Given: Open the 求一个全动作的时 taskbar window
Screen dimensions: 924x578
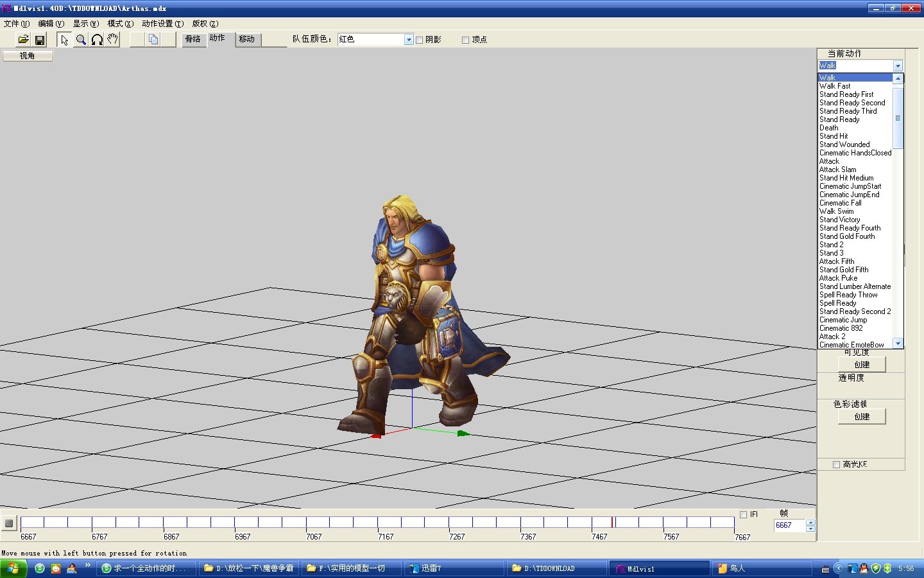Looking at the screenshot, I should [x=146, y=568].
